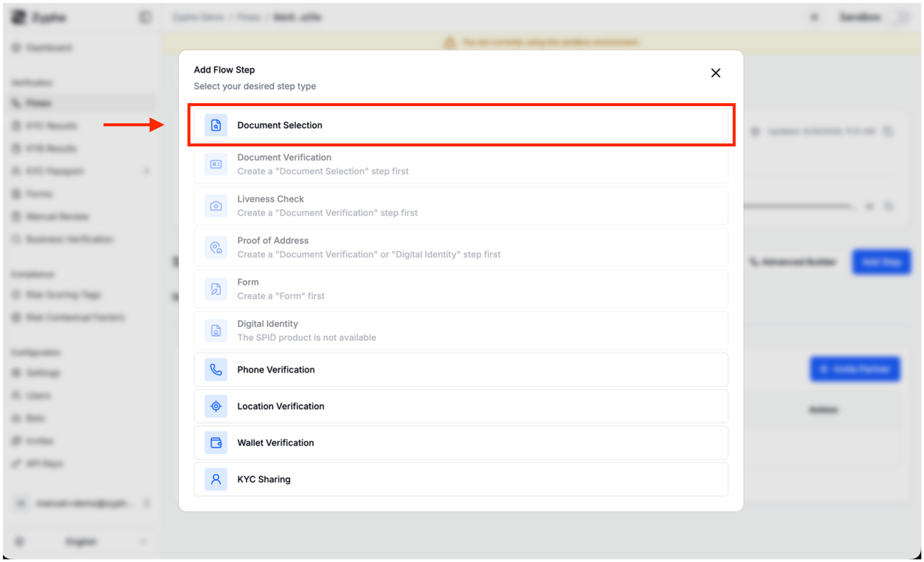Click the "Add Flow Step" dialog title
Screen dimensions: 924x562
tap(224, 70)
